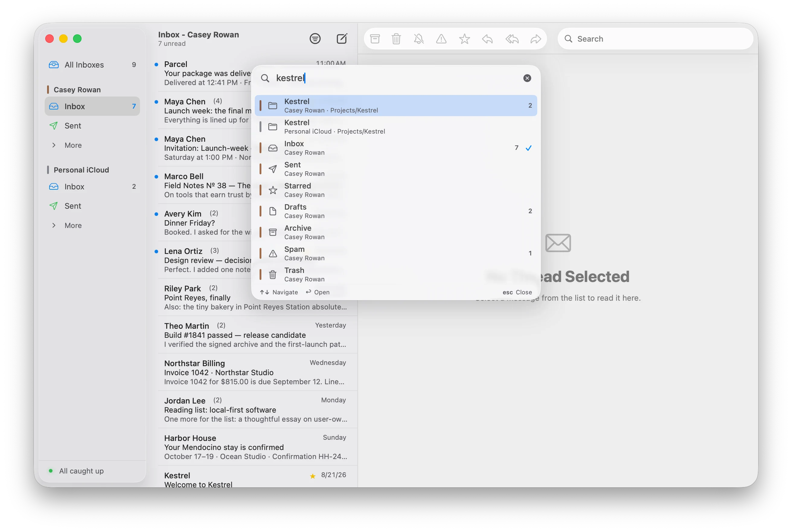Archive the message using toolbar icon
The height and width of the screenshot is (532, 792).
(x=375, y=39)
